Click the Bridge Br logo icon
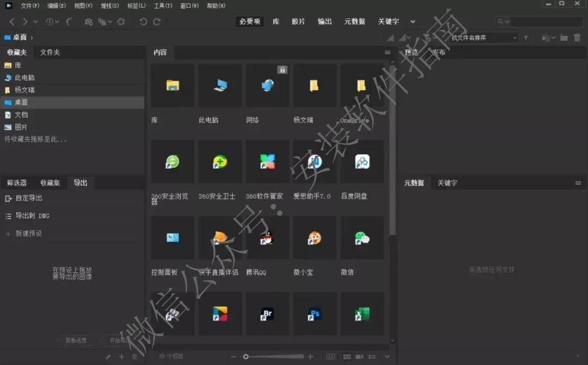588x365 pixels. point(9,5)
